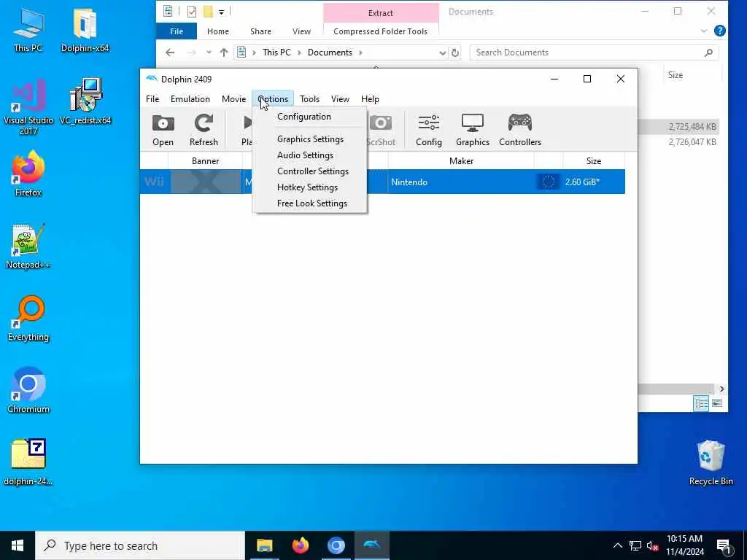Sort the game list by Banner column
This screenshot has width=747, height=560.
205,161
